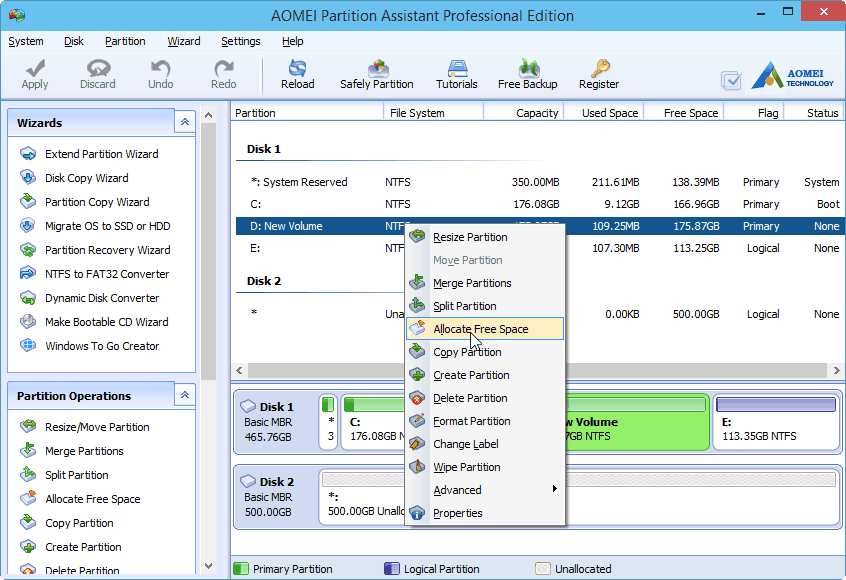Sort by the Free Space column header
This screenshot has width=846, height=580.
click(684, 113)
